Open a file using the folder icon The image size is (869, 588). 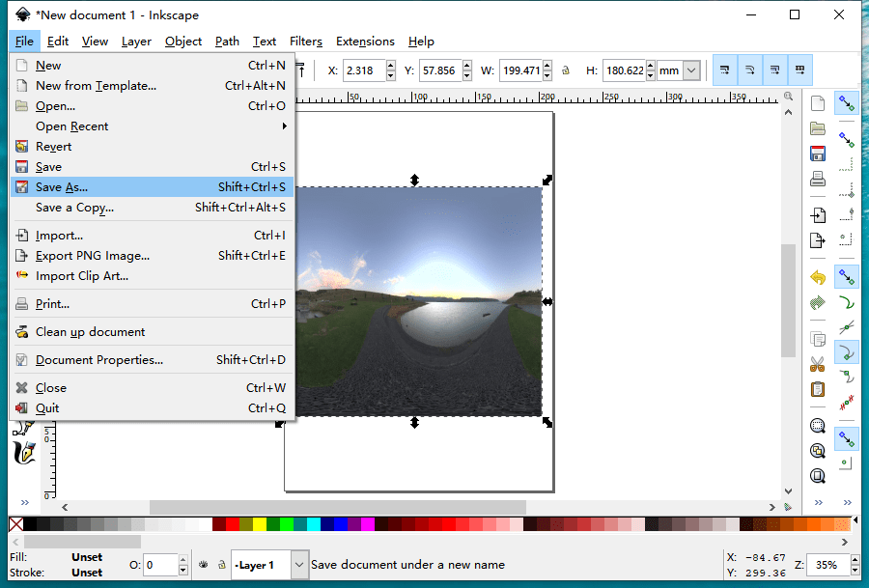(818, 127)
